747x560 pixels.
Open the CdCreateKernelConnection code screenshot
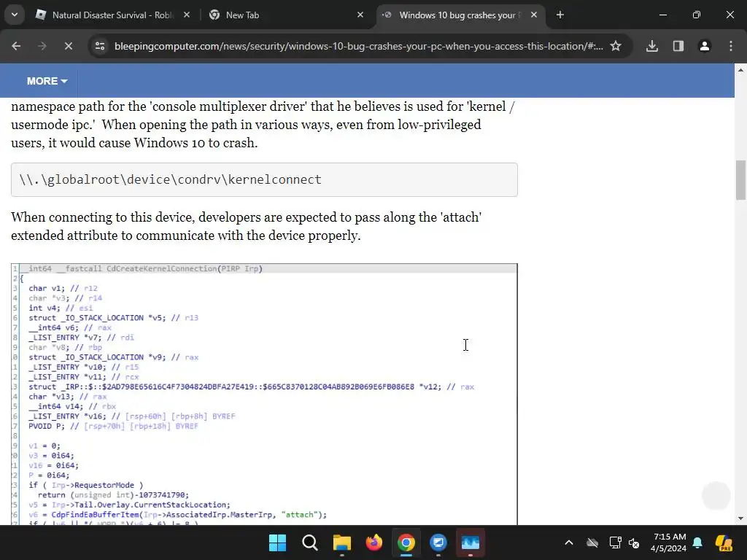point(264,394)
